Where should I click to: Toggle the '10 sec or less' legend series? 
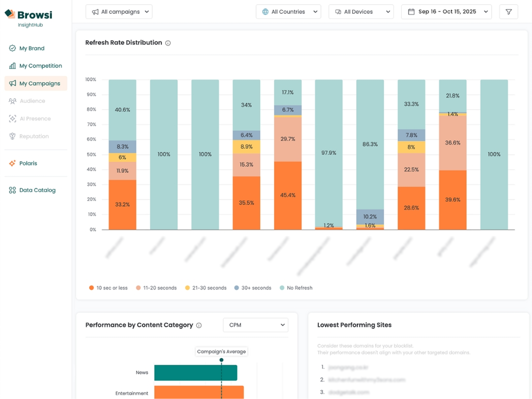click(108, 288)
